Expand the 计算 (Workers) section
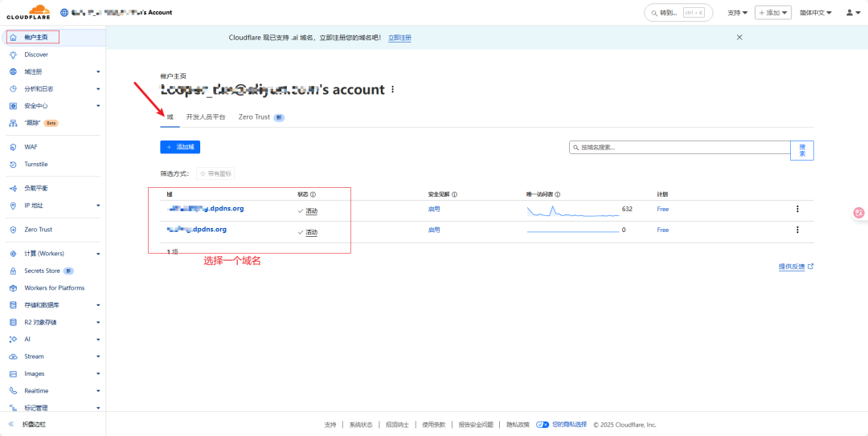Screen dimensions: 868x436 coord(98,254)
